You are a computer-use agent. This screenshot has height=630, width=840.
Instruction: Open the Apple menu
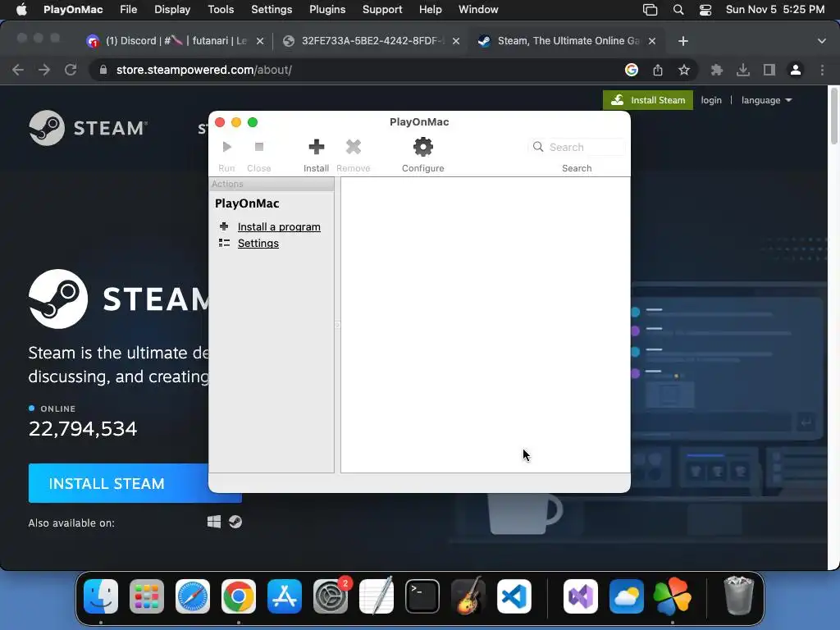pyautogui.click(x=21, y=10)
